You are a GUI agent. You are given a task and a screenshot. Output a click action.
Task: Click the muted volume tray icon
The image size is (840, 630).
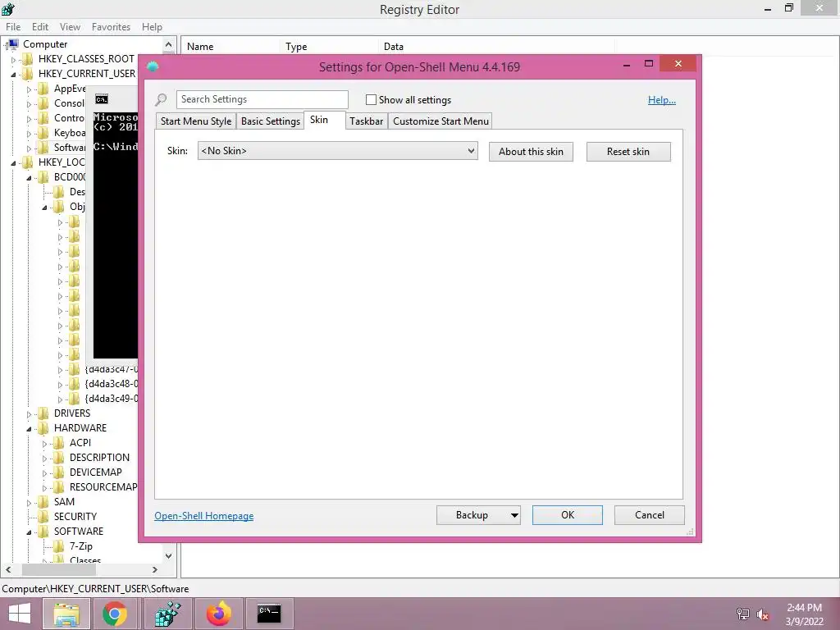click(x=763, y=614)
